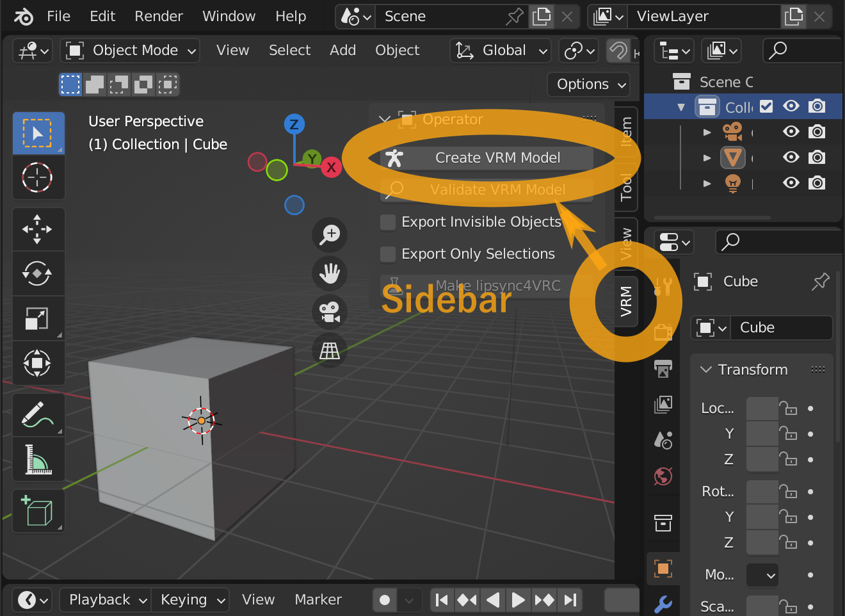
Task: Toggle the camera view icon
Action: point(330,312)
